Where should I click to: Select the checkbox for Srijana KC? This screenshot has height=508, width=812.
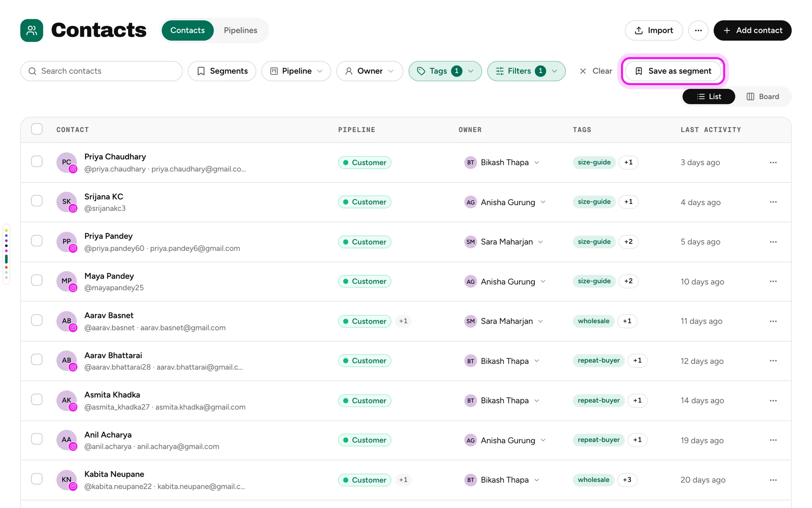pos(37,201)
